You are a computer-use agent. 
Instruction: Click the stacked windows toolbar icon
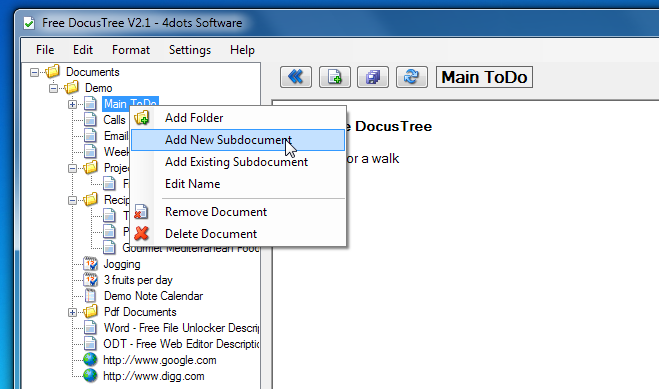pyautogui.click(x=373, y=77)
